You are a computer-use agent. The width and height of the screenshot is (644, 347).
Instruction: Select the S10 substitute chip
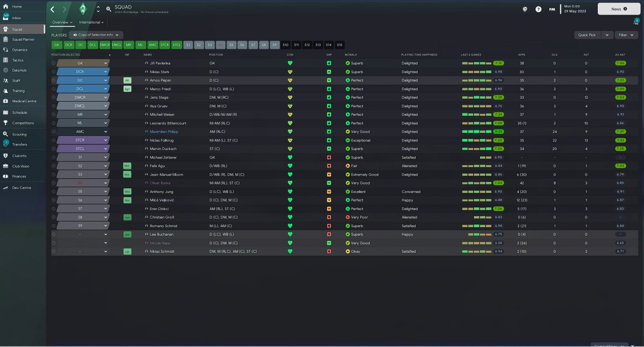[x=285, y=45]
